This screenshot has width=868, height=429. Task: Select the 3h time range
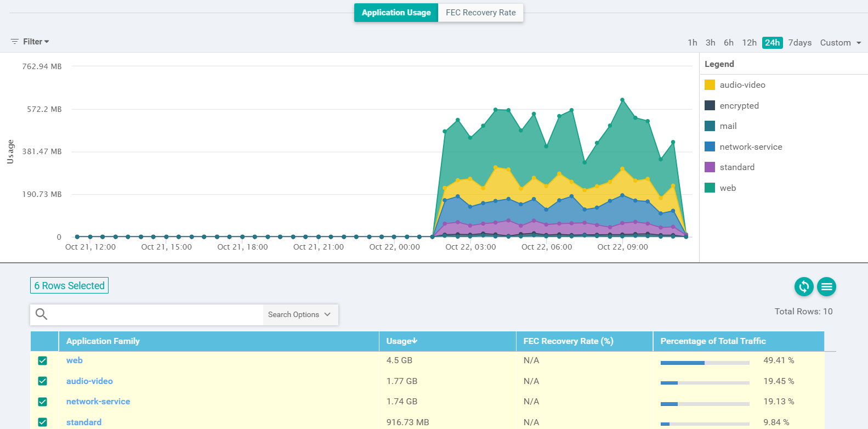[711, 43]
